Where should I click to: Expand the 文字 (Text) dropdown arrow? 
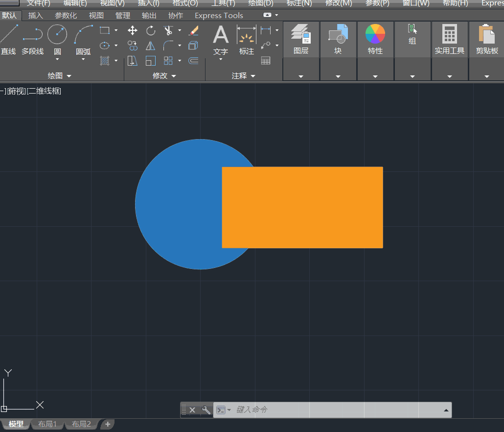pyautogui.click(x=221, y=59)
